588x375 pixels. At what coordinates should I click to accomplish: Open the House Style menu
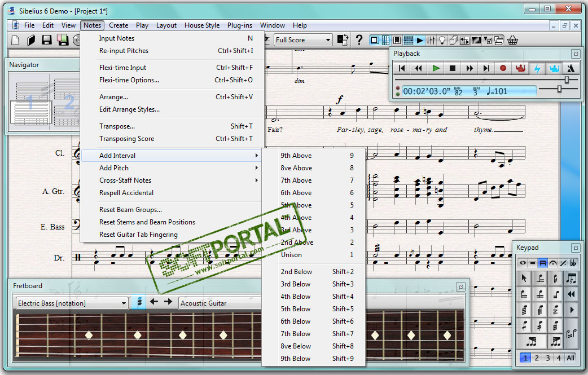202,25
